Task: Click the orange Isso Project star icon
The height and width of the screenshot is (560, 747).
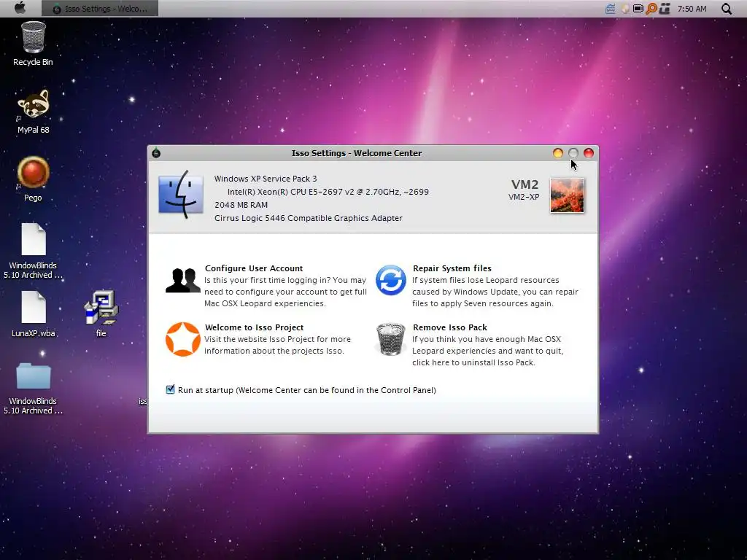Action: [x=183, y=339]
